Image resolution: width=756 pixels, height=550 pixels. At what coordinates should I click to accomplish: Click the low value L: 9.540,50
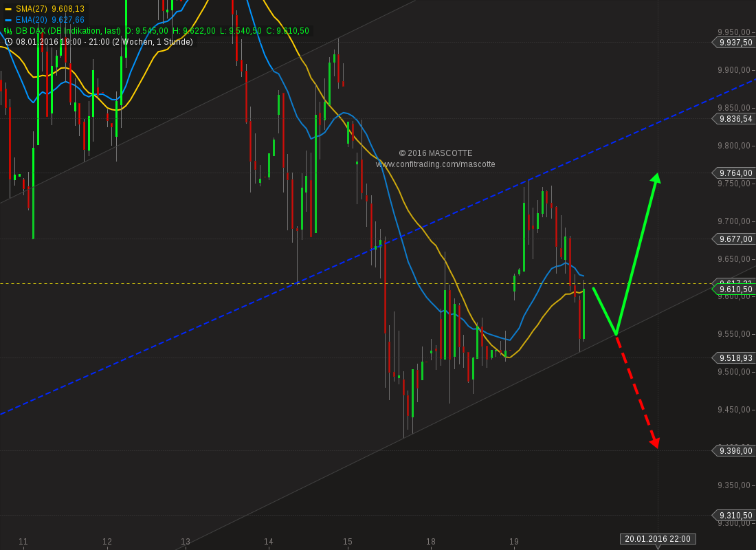pos(241,31)
